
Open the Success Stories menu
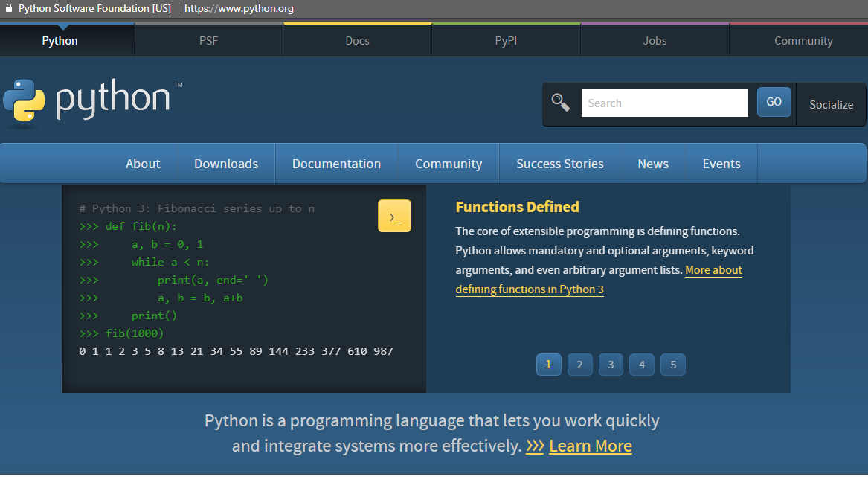coord(559,164)
